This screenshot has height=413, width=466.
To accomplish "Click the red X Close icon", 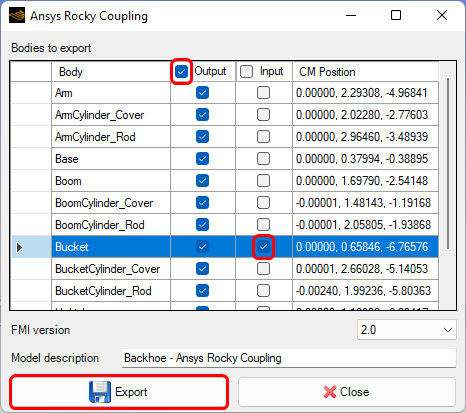I will 330,392.
